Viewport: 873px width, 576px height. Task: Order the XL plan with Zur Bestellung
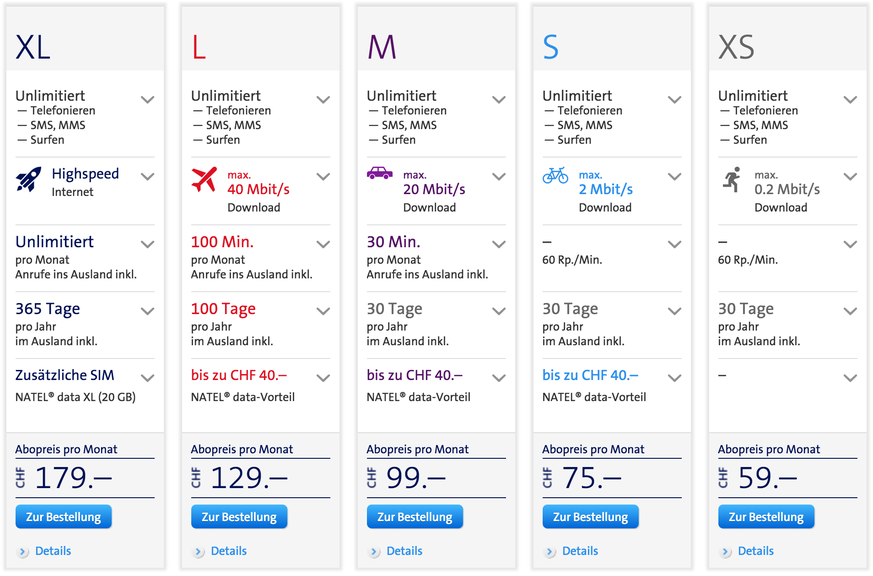coord(63,516)
